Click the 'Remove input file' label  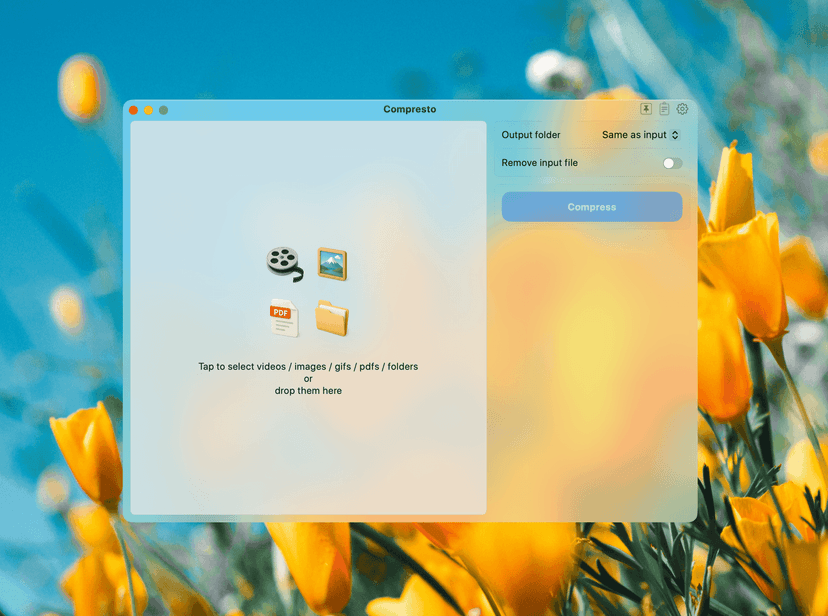540,162
